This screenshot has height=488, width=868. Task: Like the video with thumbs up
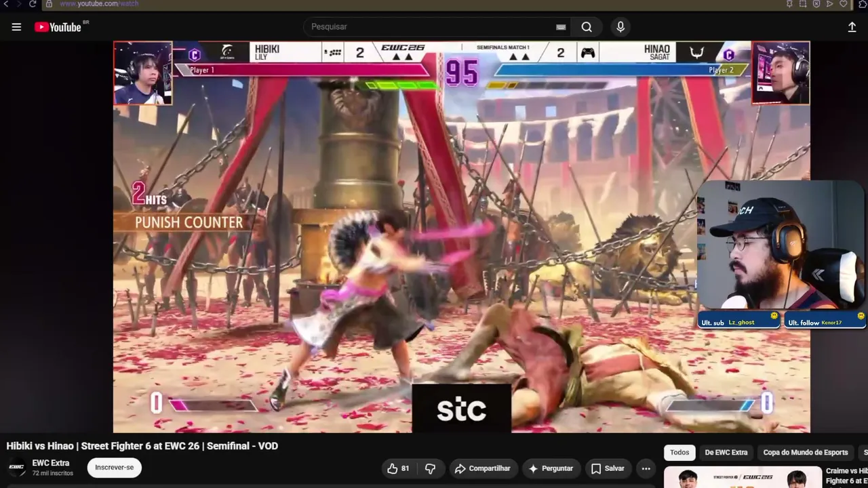[399, 468]
